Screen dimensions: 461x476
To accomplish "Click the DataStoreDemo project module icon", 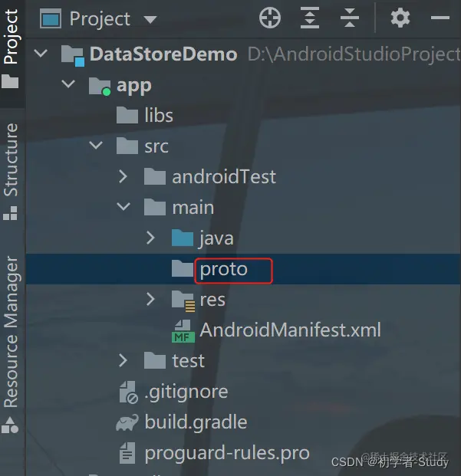I will tap(73, 55).
